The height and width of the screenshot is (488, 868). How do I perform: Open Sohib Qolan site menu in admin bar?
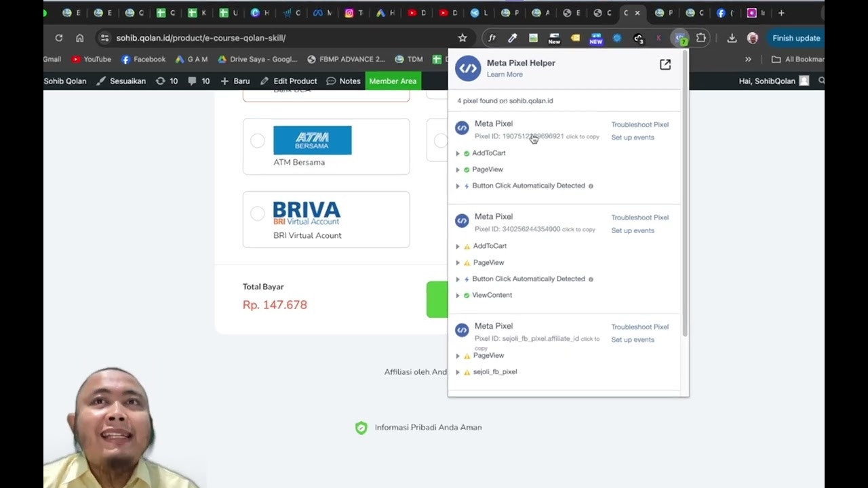pyautogui.click(x=65, y=81)
